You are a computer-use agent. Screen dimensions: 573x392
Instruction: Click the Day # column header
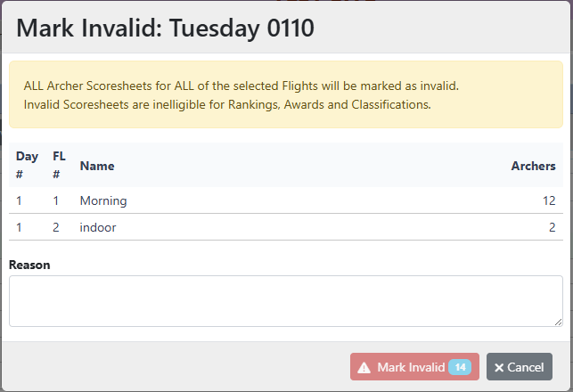[x=27, y=166]
